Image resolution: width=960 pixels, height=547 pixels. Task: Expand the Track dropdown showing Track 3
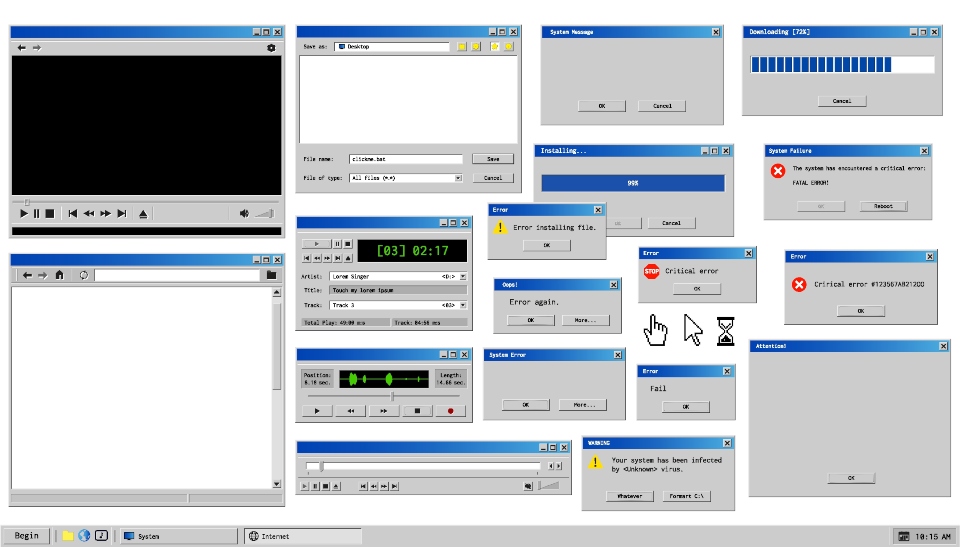click(463, 305)
